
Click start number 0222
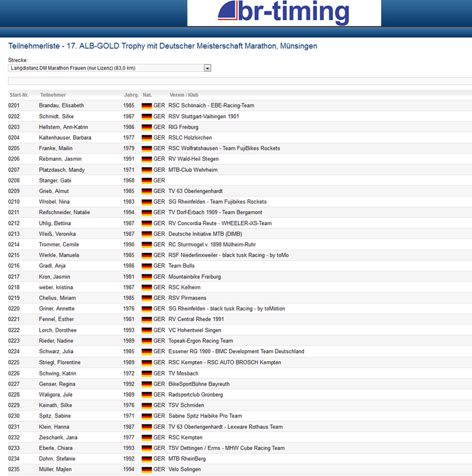(14, 330)
